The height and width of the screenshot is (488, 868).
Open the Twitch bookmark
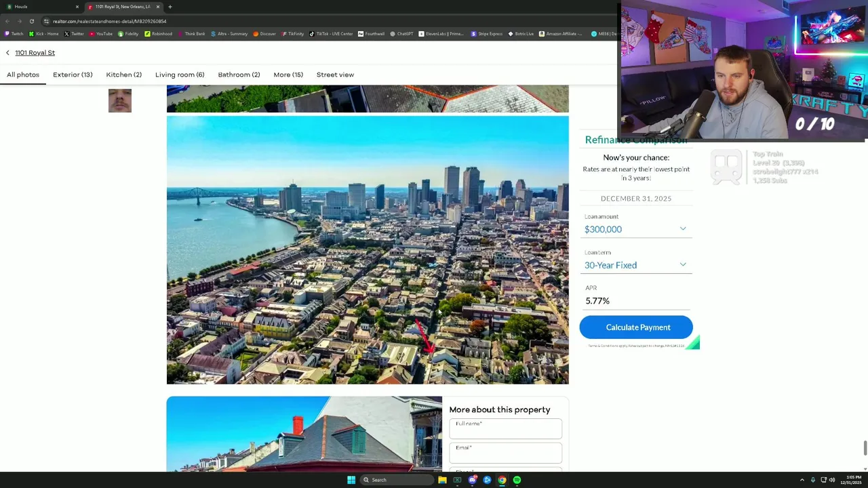[x=14, y=34]
